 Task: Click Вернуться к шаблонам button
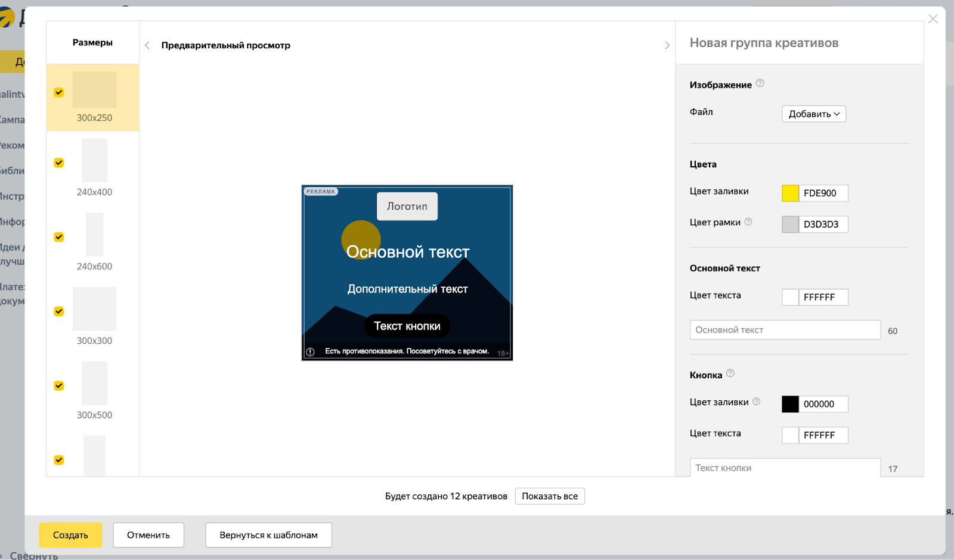coord(268,535)
